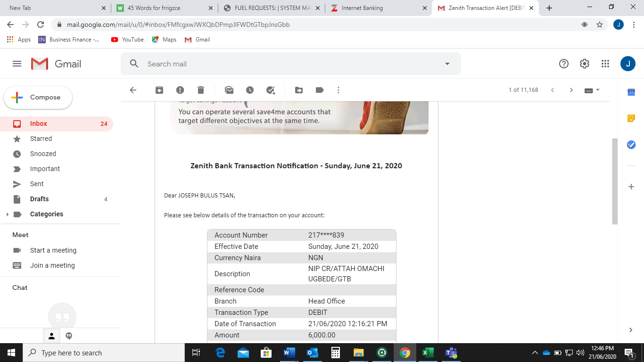644x362 pixels.
Task: Open Microsoft Word from the taskbar
Action: [x=289, y=353]
